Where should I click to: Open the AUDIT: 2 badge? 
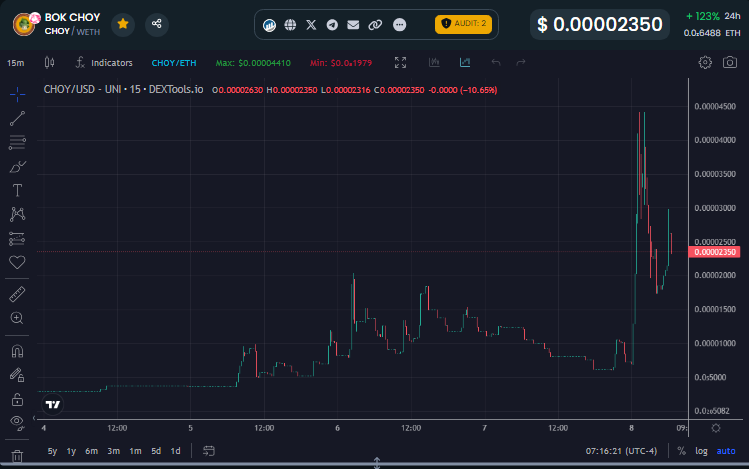[463, 24]
